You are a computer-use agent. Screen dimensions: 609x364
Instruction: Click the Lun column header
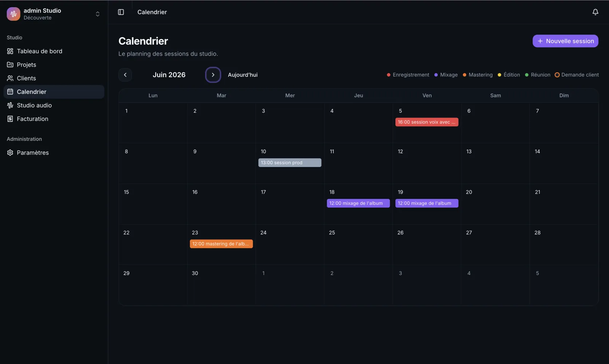153,95
